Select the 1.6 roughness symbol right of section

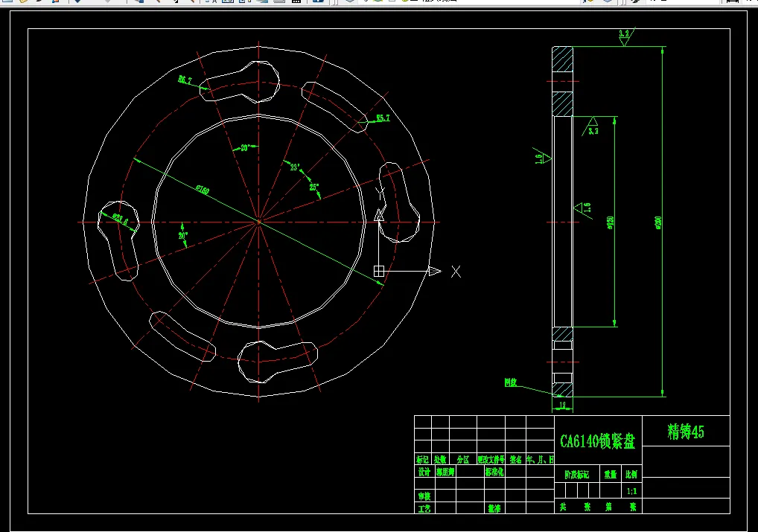pos(584,208)
